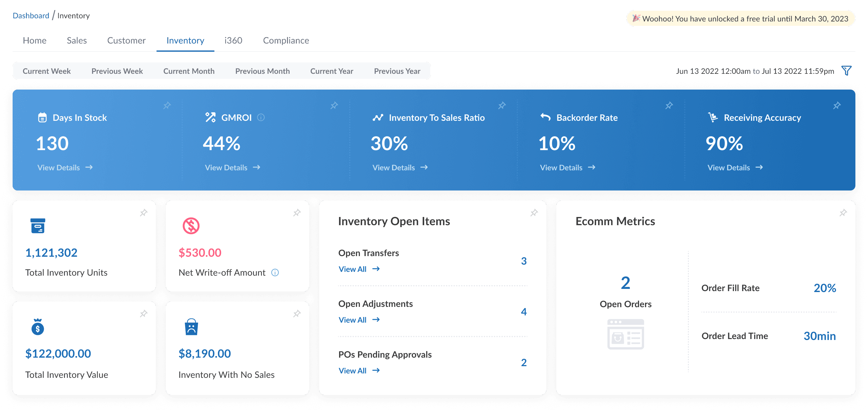Filter by Previous Month

262,71
